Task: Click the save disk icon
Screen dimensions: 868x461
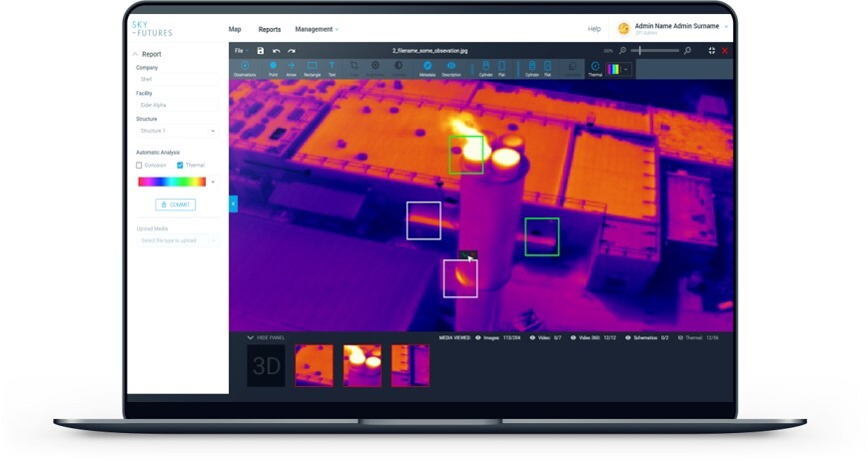Action: point(261,50)
